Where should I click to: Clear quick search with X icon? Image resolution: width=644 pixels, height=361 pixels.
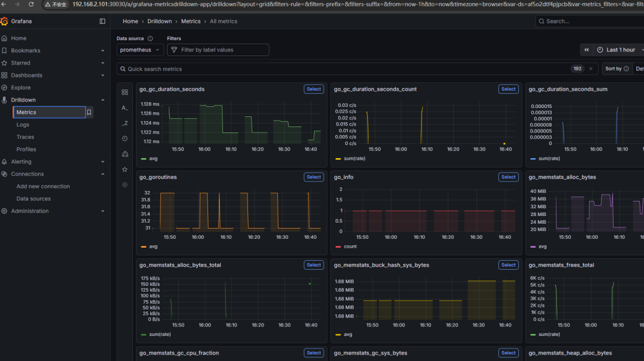click(590, 69)
